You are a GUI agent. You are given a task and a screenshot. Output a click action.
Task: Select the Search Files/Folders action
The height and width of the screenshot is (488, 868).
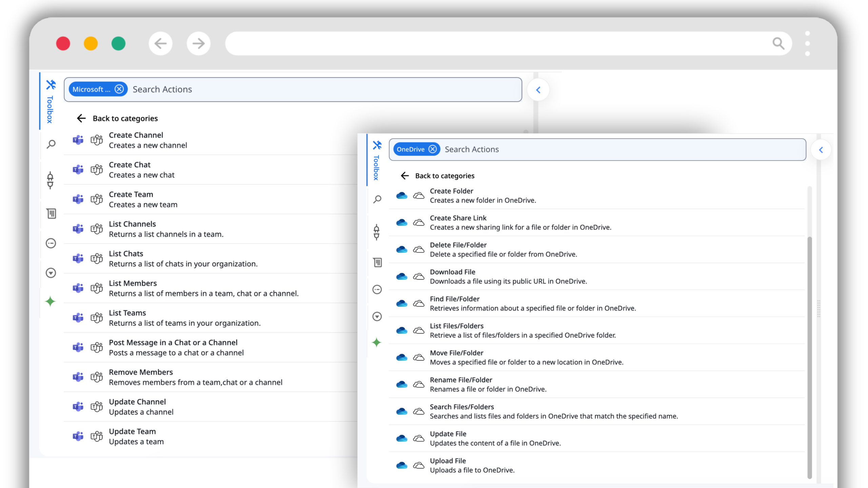[x=597, y=411]
